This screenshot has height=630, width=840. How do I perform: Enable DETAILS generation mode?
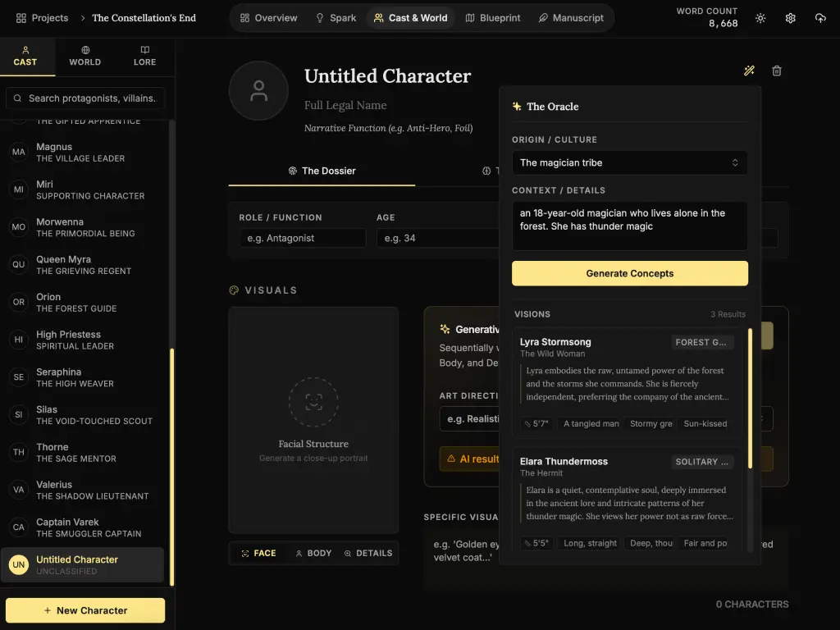pyautogui.click(x=367, y=553)
